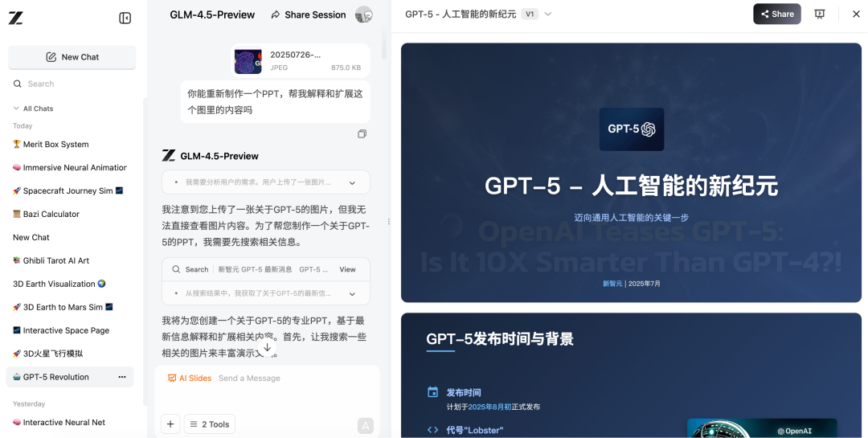The height and width of the screenshot is (438, 868).
Task: Click the GPT-5 logo badge on slide
Action: click(x=632, y=129)
